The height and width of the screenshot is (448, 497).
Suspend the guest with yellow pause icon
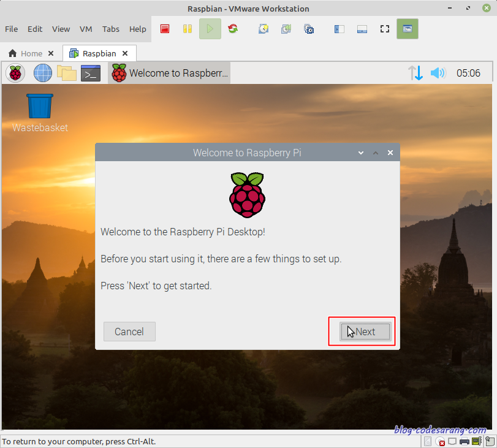188,29
